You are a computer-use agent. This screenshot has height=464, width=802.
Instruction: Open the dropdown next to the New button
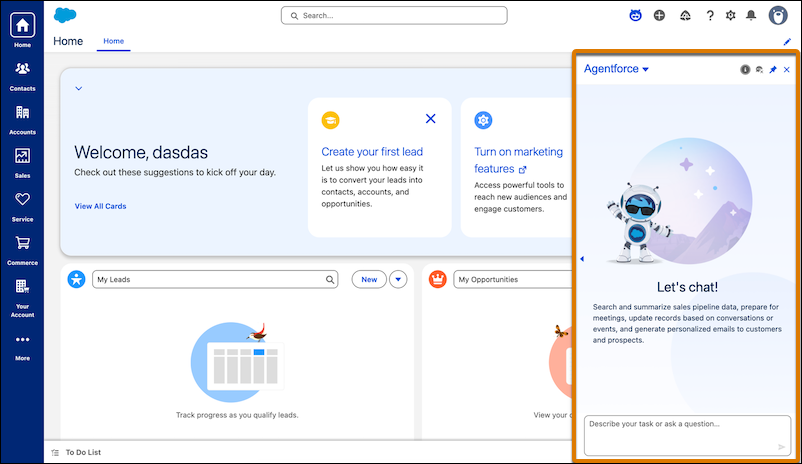(398, 279)
